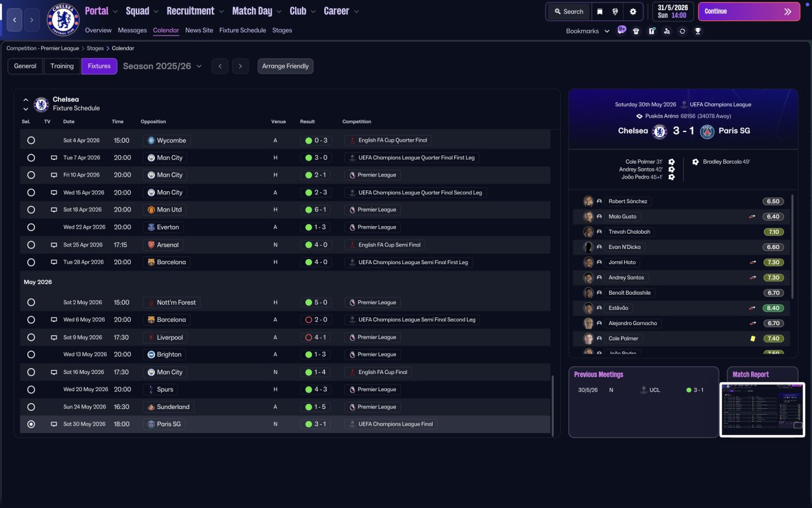Screen dimensions: 812x508
Task: Click the up chevron beside Chelsea Fixture Schedule
Action: click(26, 100)
